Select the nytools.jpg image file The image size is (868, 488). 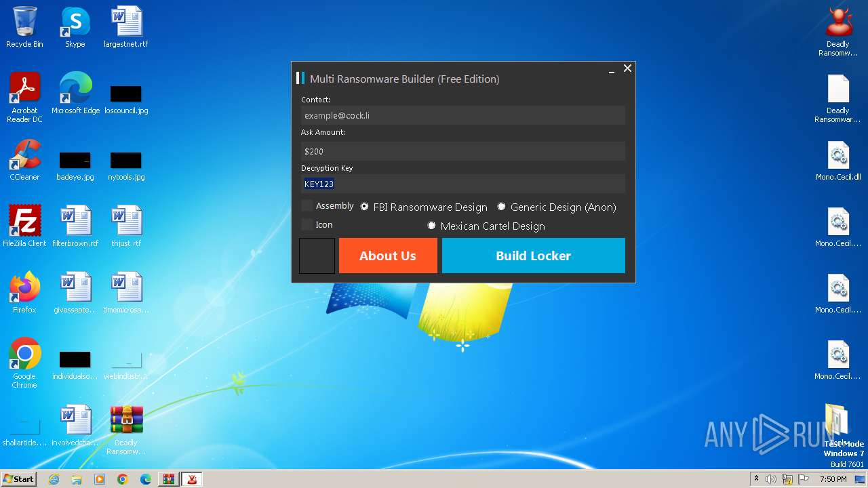point(126,165)
